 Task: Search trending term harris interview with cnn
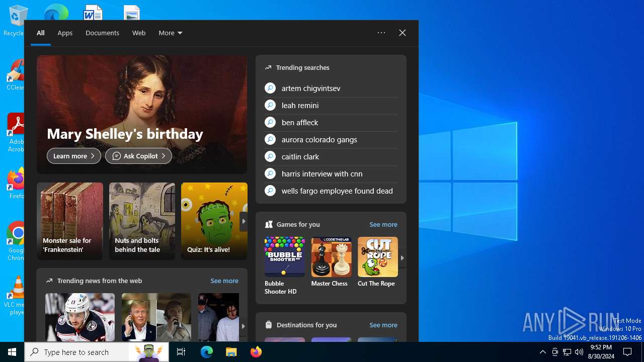pos(322,173)
